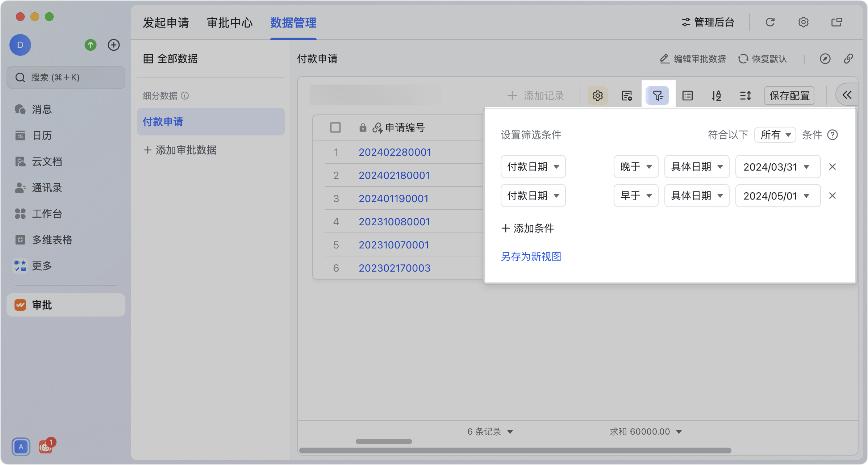Remove the 2024/05/01 filter condition
868x465 pixels.
click(832, 196)
